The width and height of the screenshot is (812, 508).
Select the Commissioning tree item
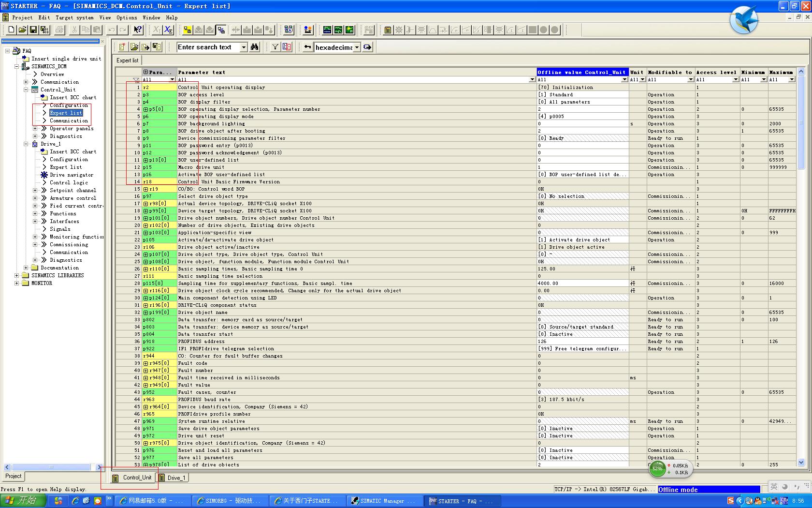[69, 244]
